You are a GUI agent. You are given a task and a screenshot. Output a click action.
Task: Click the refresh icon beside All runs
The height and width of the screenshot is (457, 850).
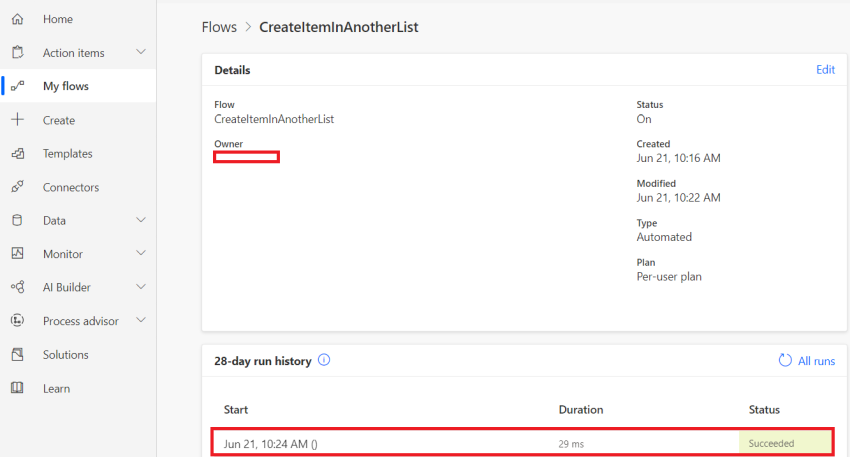tap(785, 361)
